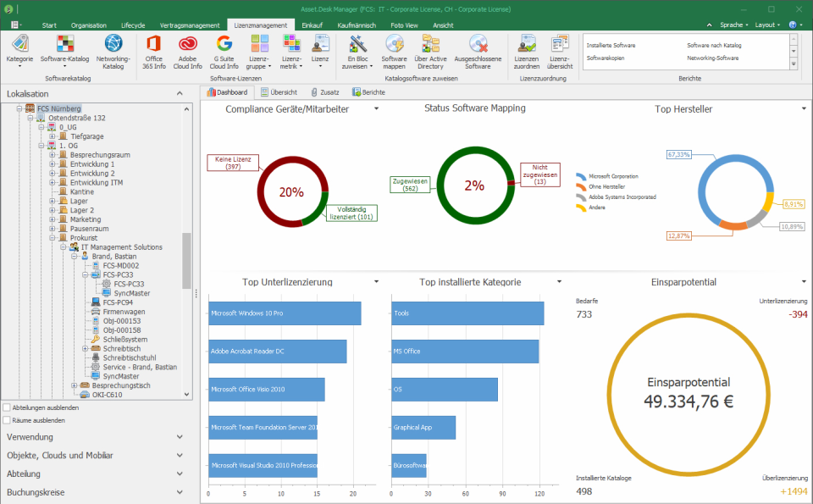Open the Sprache dropdown

733,24
